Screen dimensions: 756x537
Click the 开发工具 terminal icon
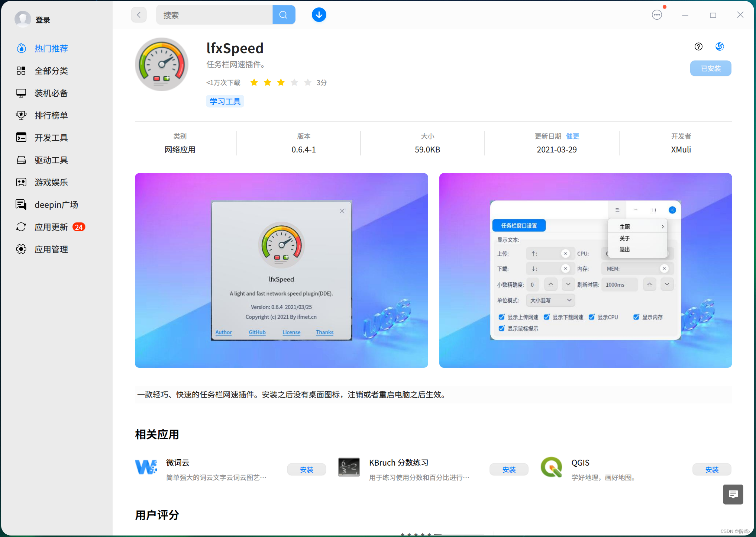coord(21,138)
